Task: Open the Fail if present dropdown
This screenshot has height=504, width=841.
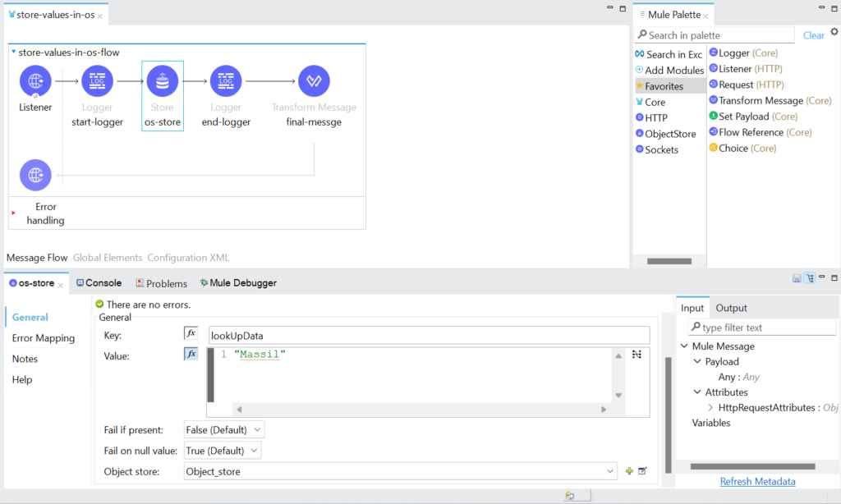Action: click(x=257, y=429)
